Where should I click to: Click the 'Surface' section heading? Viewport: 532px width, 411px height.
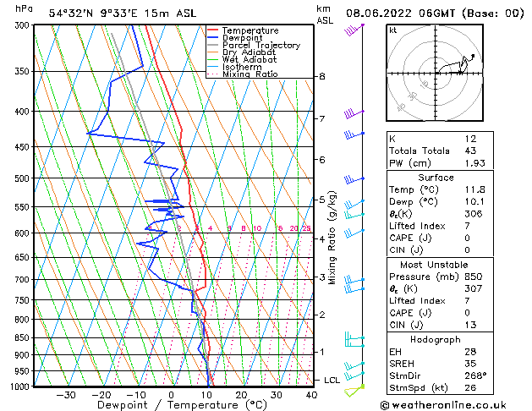coord(436,178)
